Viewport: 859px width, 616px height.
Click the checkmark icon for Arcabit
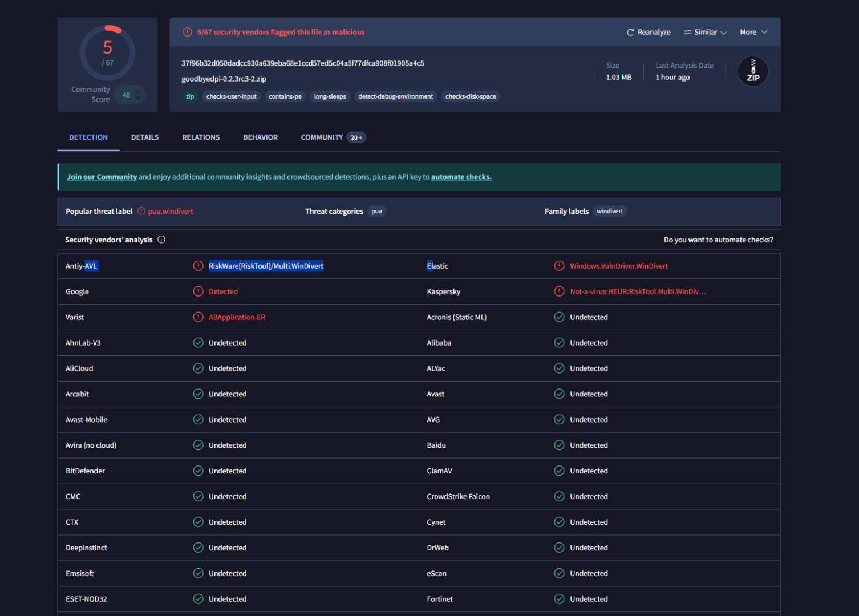198,394
